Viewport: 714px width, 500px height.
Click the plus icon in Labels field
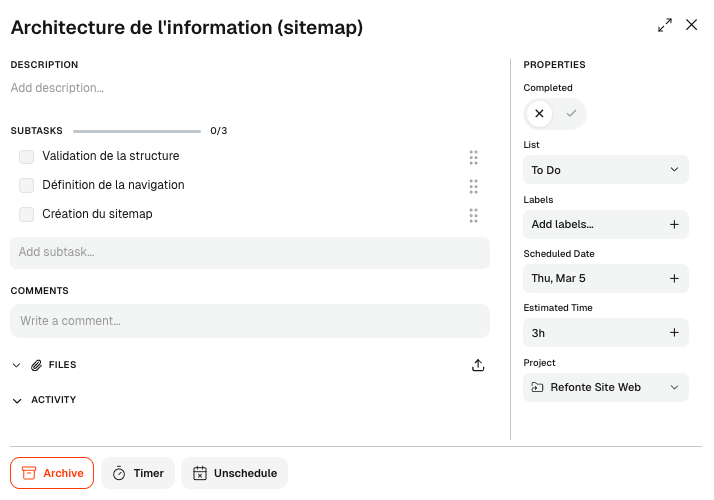coord(674,225)
